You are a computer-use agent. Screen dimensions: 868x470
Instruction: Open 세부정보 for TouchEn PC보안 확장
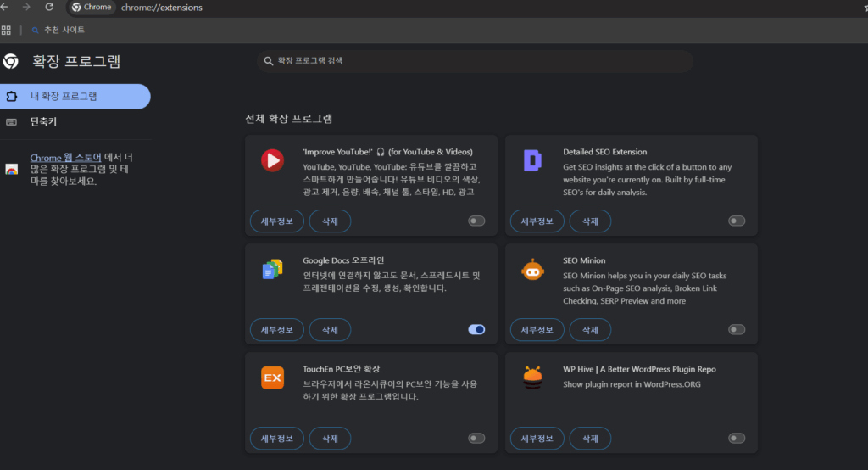[277, 439]
